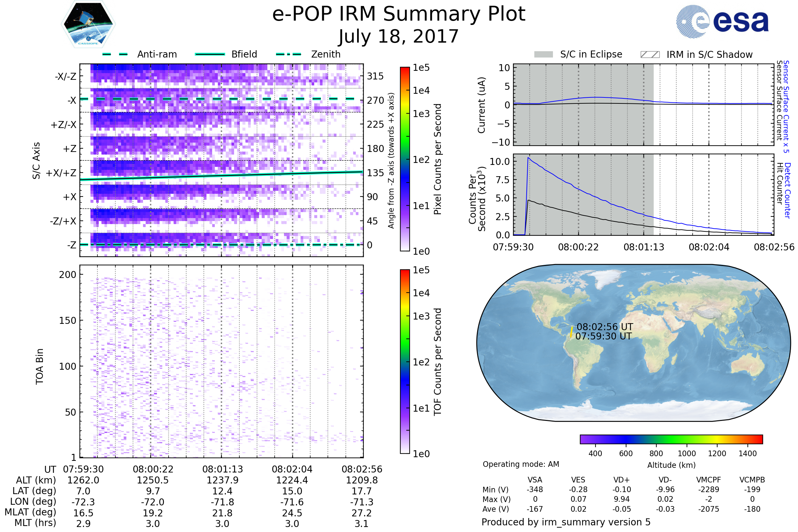Image resolution: width=798 pixels, height=532 pixels.
Task: Click the July 18, 2017 date heading
Action: coord(399,37)
